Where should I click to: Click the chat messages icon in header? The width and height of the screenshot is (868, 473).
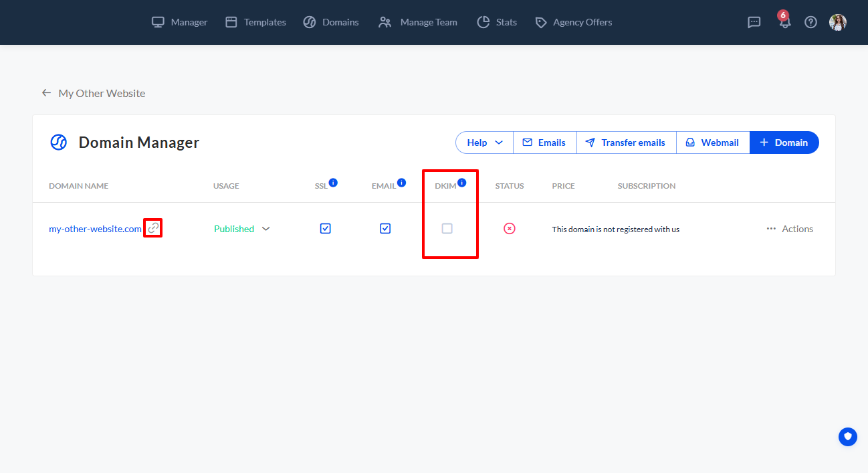click(x=754, y=22)
